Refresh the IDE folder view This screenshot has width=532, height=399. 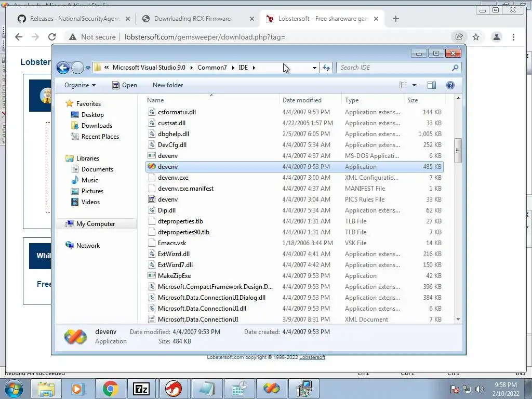point(326,68)
